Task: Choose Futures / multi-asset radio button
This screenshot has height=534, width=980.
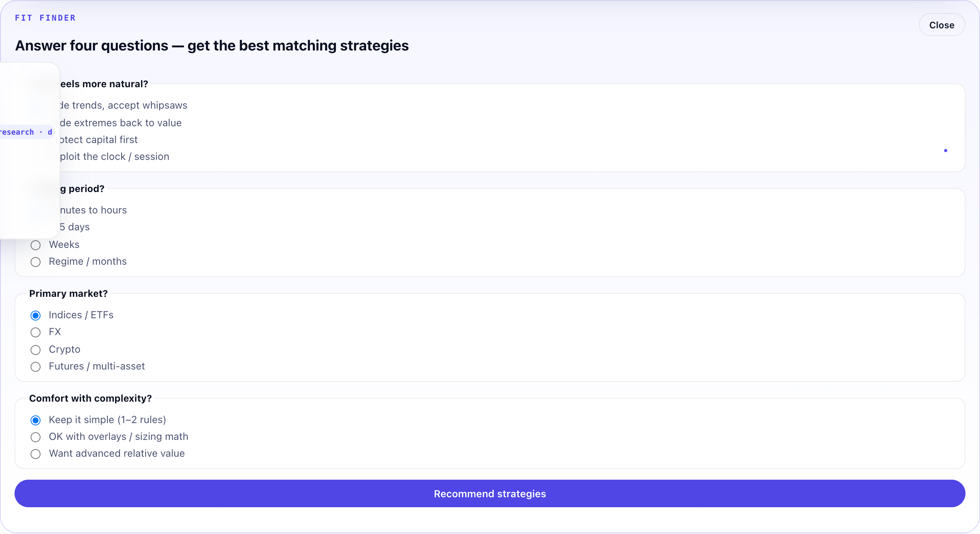Action: (36, 366)
